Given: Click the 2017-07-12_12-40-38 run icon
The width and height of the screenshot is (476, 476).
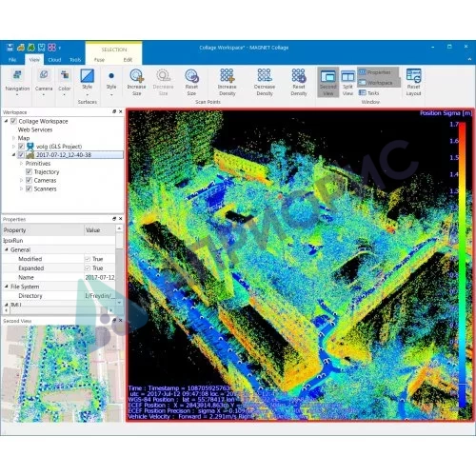Looking at the screenshot, I should [x=30, y=155].
